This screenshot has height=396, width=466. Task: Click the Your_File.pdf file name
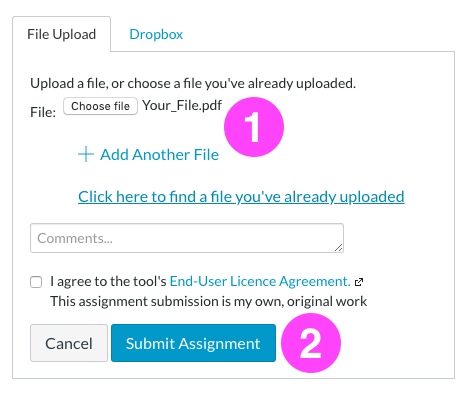pyautogui.click(x=182, y=105)
